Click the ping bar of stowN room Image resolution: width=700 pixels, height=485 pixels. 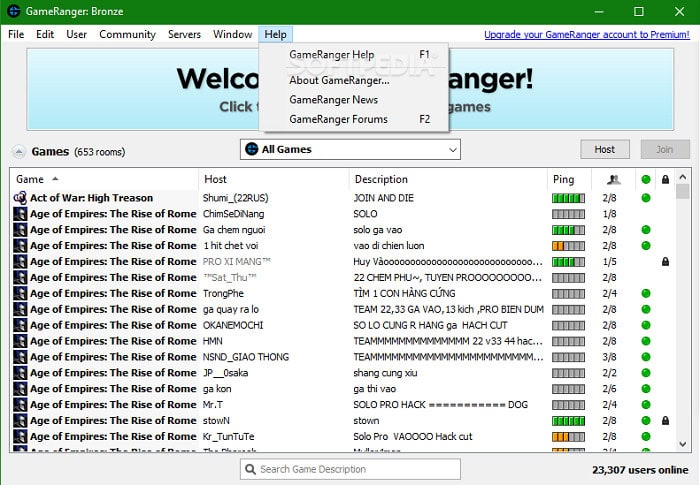tap(568, 421)
